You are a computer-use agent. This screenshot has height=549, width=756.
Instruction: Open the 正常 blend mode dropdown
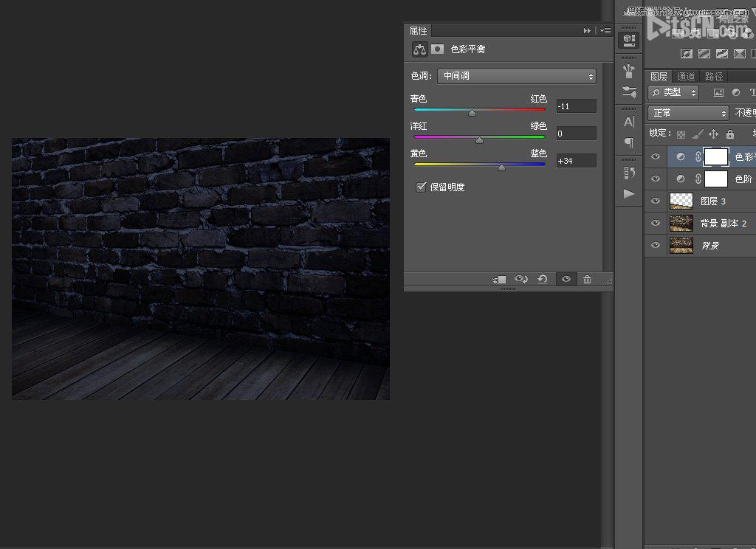pos(688,113)
